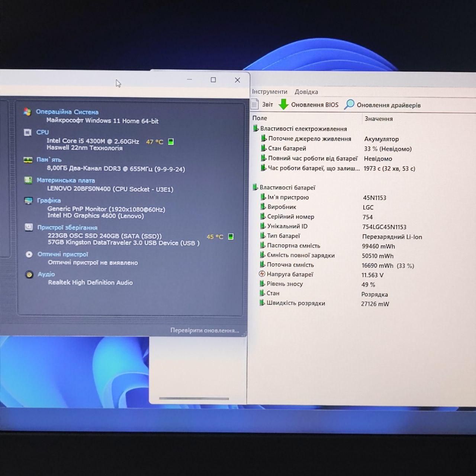Click the speaker icon beside Аудіо

tap(29, 274)
